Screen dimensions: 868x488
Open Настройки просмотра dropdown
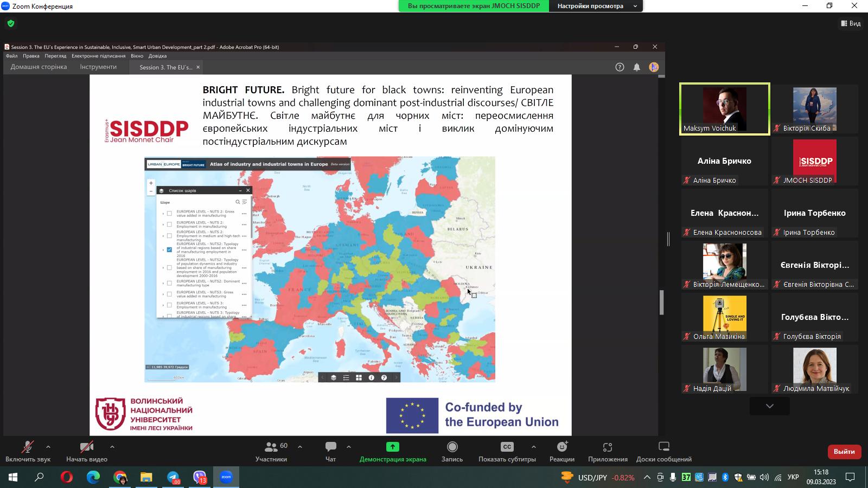(596, 6)
